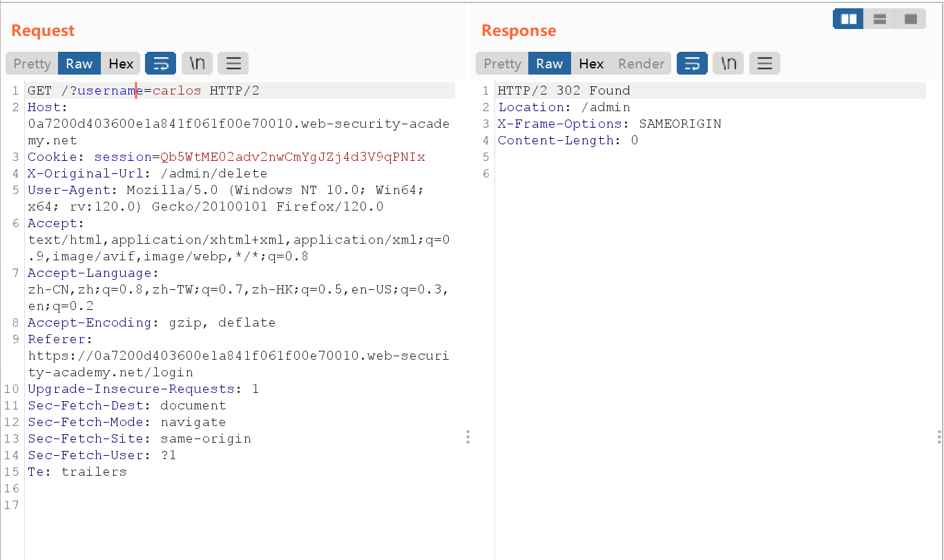Switch to top-bottom split layout
Image resolution: width=944 pixels, height=560 pixels.
(x=880, y=19)
